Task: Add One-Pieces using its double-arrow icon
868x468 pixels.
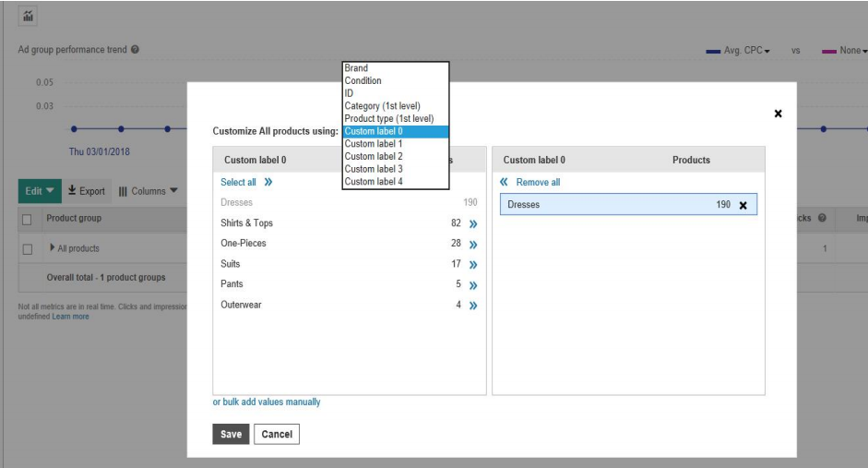Action: pyautogui.click(x=472, y=244)
